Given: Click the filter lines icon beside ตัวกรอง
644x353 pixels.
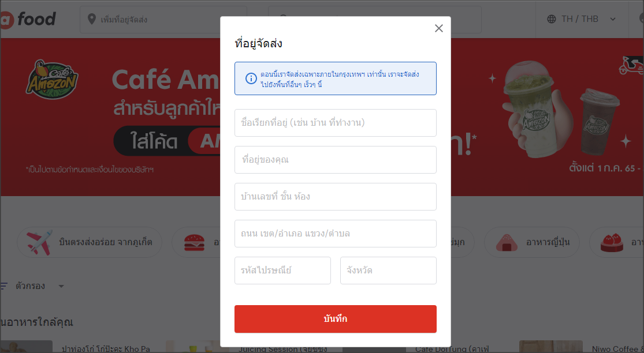Looking at the screenshot, I should point(3,286).
